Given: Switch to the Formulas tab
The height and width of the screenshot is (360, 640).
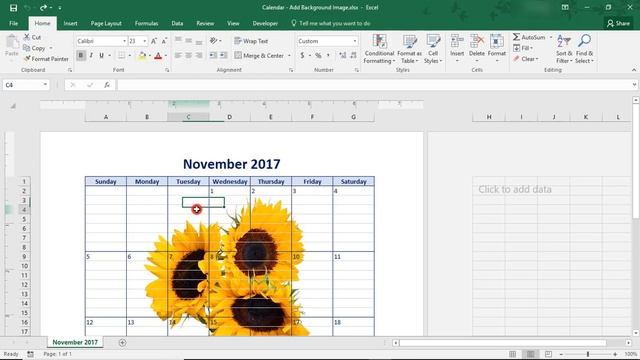Looking at the screenshot, I should 146,23.
